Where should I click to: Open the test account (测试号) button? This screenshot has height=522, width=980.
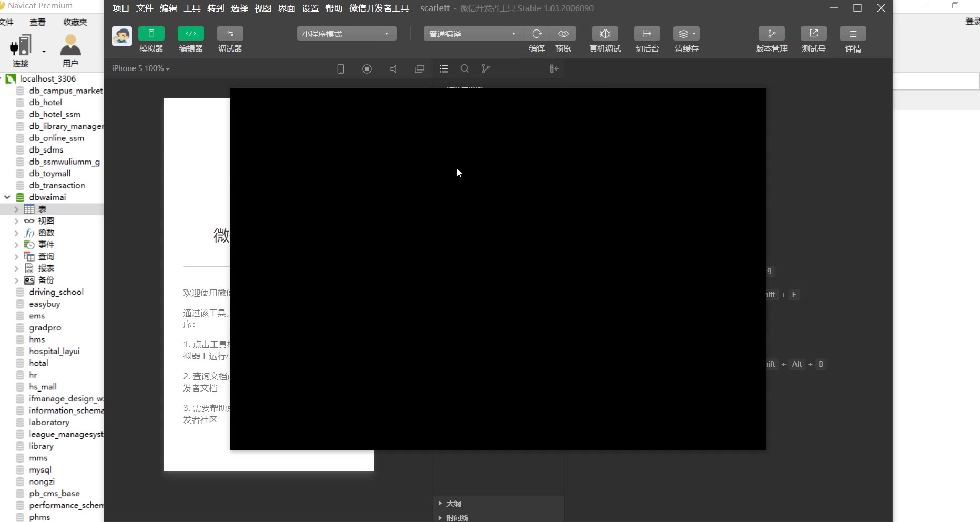coord(814,34)
